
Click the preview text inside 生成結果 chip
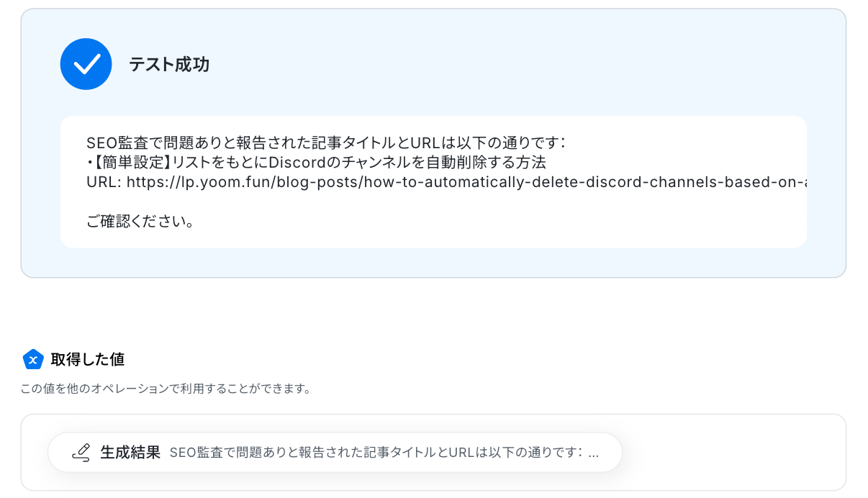point(374,453)
